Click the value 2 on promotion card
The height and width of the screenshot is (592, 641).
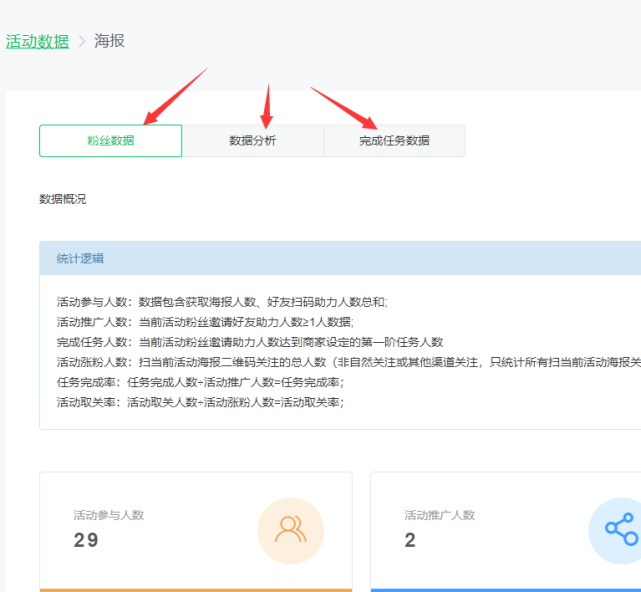(410, 540)
